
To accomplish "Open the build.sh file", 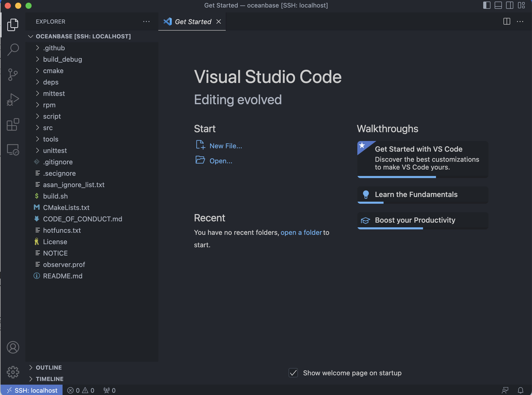I will click(92, 196).
